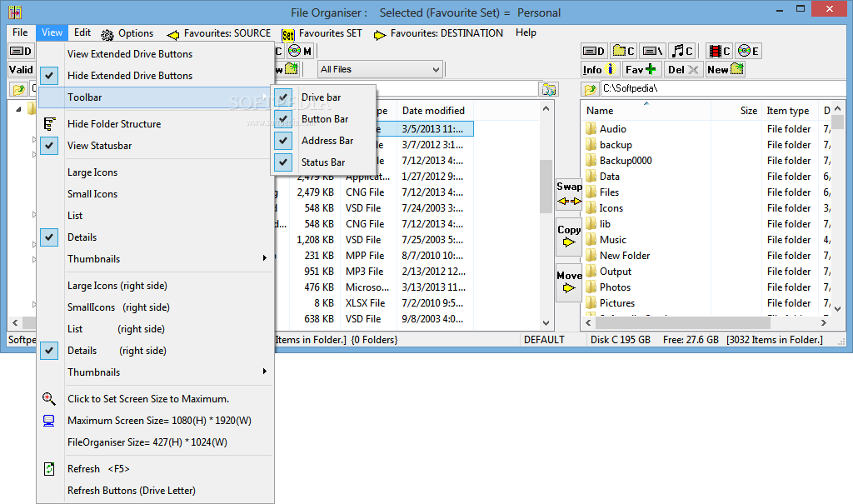The height and width of the screenshot is (504, 853).
Task: Expand the Toolbar submenu
Action: [155, 97]
